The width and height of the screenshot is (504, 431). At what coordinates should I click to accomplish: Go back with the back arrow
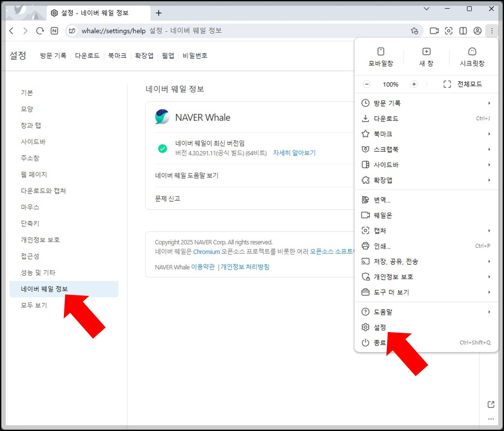pos(11,31)
